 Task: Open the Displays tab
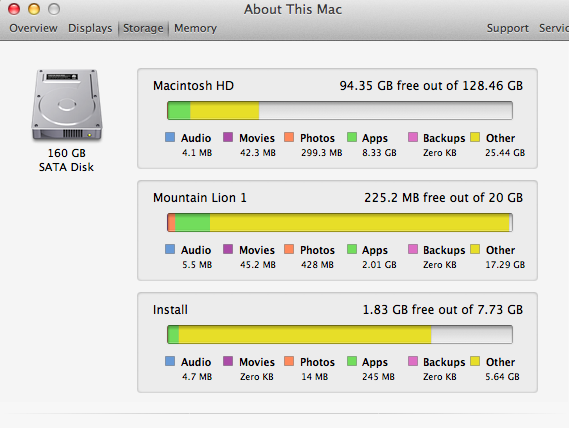[x=90, y=28]
